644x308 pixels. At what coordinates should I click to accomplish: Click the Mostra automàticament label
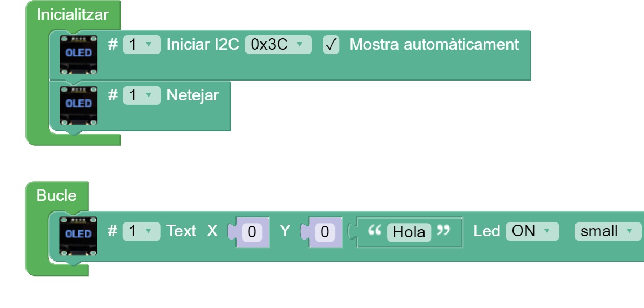(x=434, y=45)
